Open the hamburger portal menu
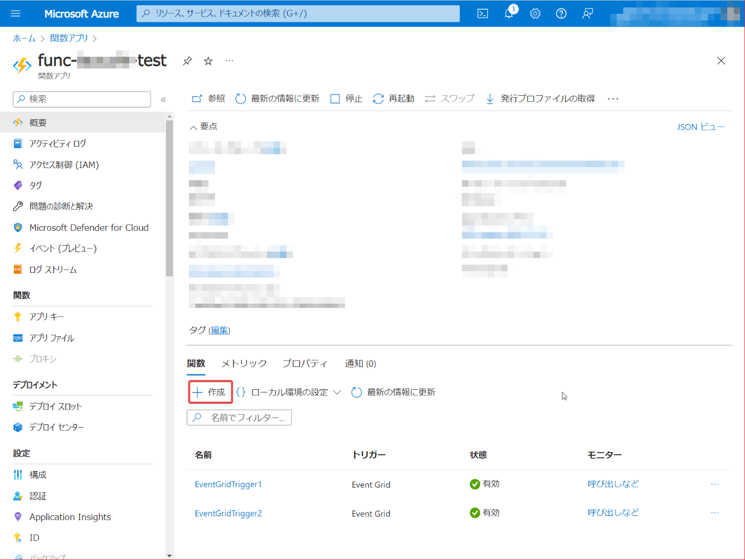The width and height of the screenshot is (745, 560). click(15, 13)
